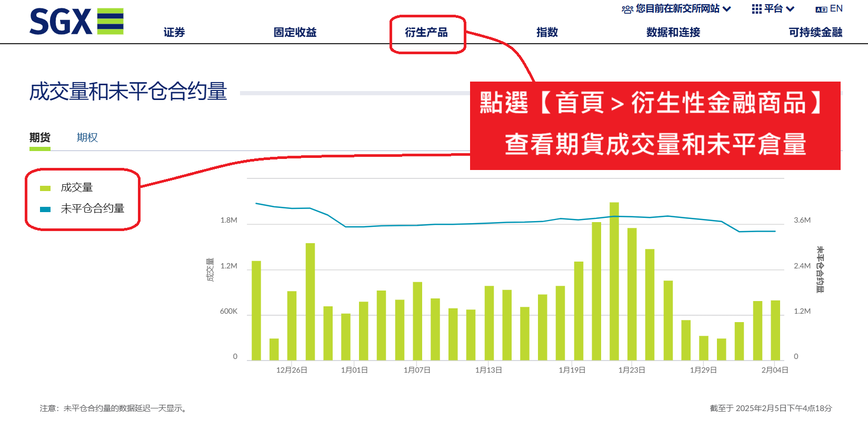The image size is (868, 430).
Task: Click the tallest volume bar in the chart
Action: (614, 281)
